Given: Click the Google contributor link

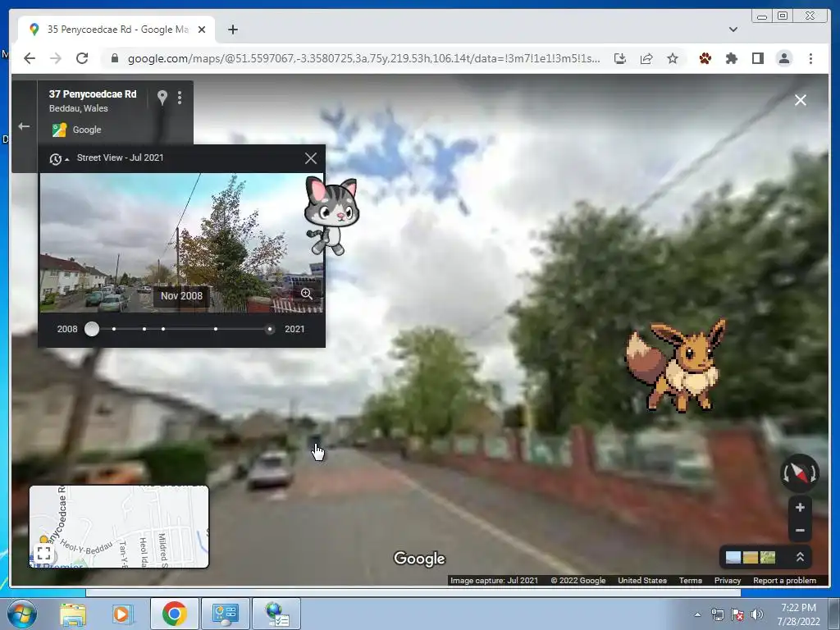Looking at the screenshot, I should point(86,130).
